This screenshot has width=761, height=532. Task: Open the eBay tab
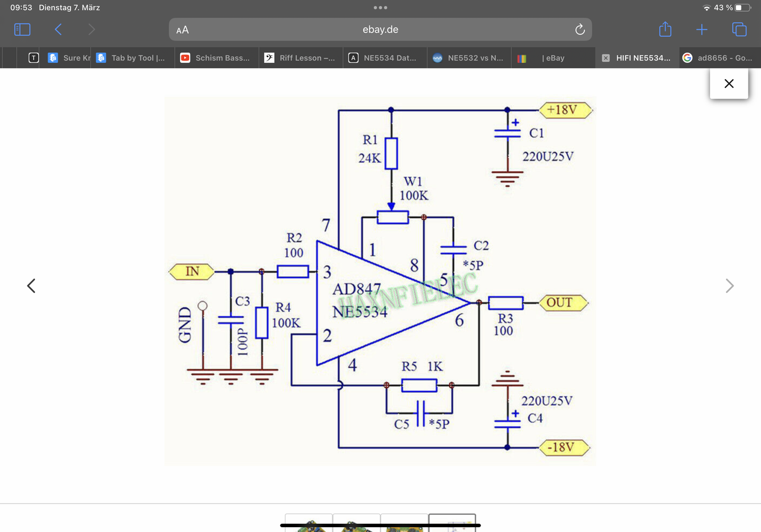[x=553, y=58]
